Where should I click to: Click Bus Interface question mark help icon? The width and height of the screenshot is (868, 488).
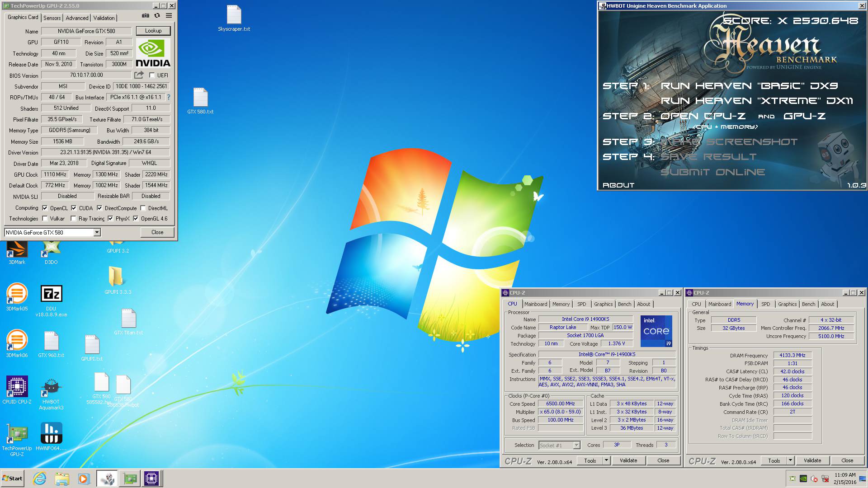(x=169, y=97)
